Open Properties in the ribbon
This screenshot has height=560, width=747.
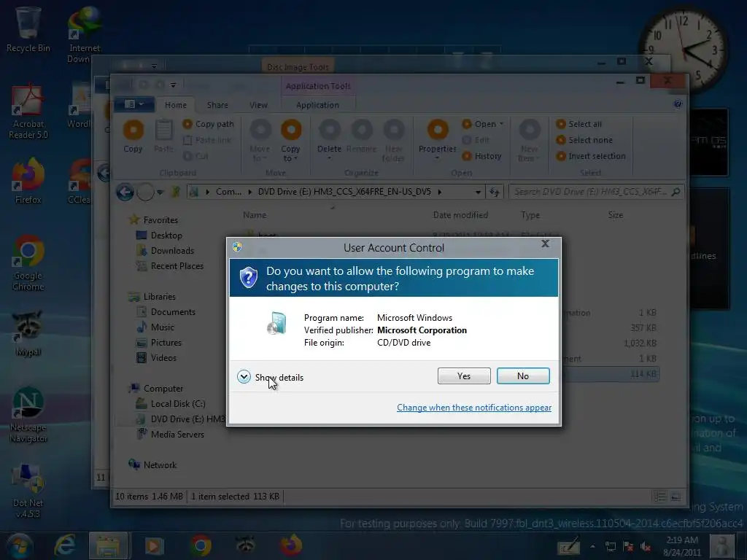click(438, 139)
